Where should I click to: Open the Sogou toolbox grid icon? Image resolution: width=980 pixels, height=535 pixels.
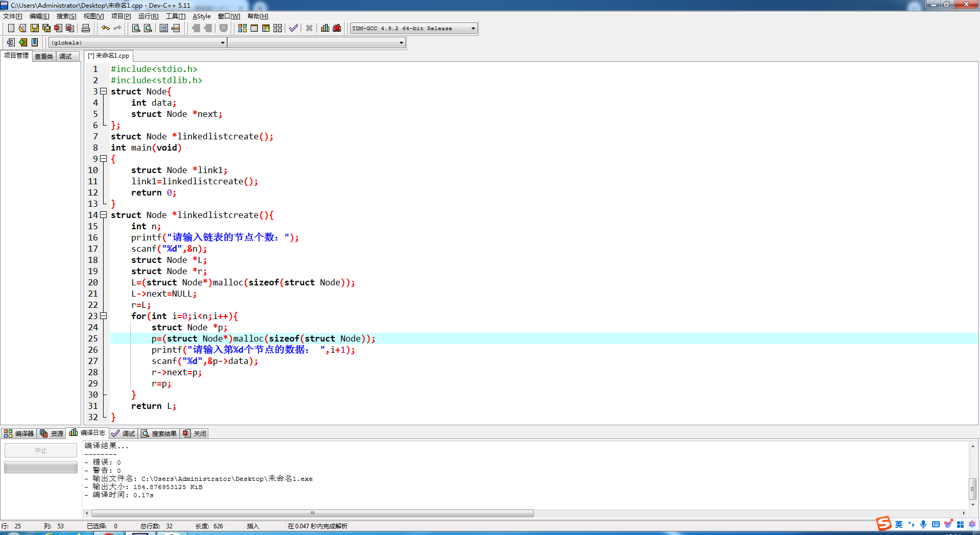(960, 524)
